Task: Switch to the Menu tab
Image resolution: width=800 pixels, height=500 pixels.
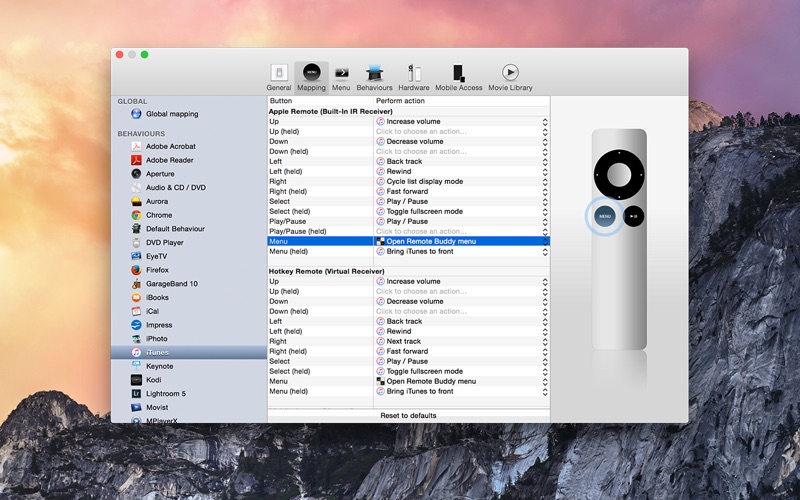Action: pyautogui.click(x=341, y=77)
